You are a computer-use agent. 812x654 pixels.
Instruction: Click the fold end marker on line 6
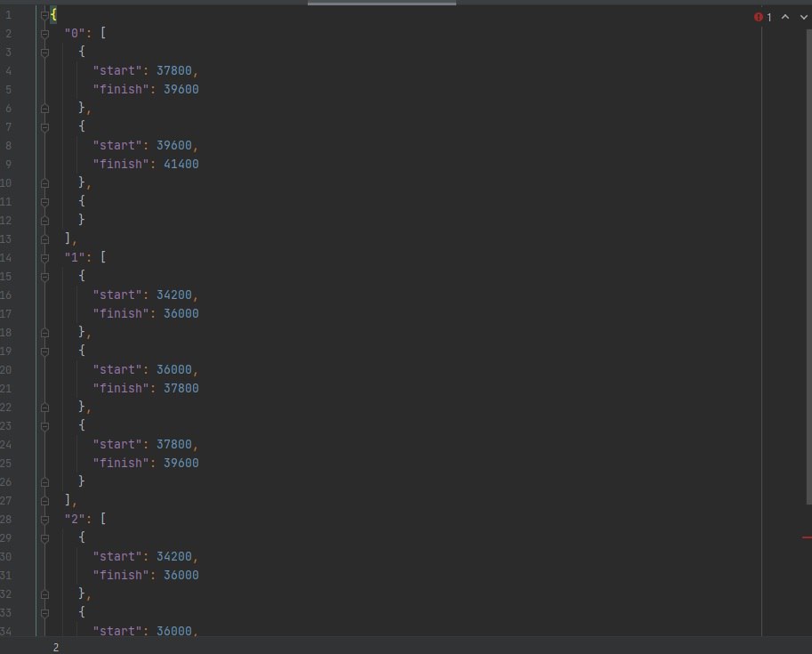[45, 109]
